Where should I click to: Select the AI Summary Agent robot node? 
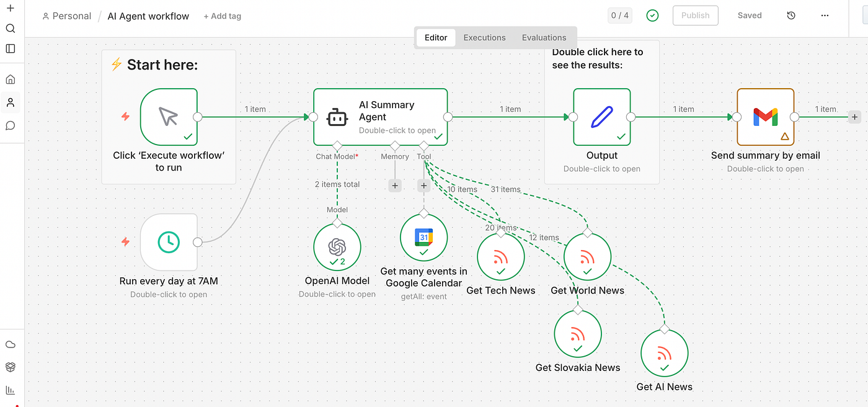pos(380,117)
